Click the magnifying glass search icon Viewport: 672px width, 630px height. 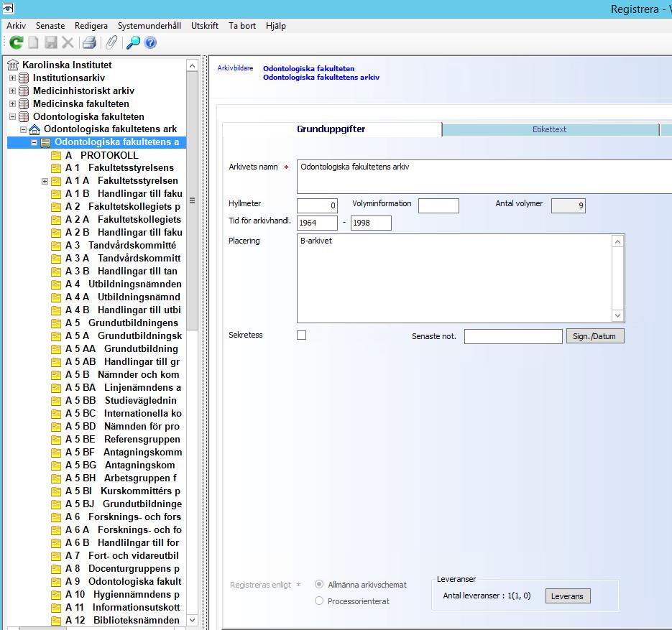tap(133, 42)
